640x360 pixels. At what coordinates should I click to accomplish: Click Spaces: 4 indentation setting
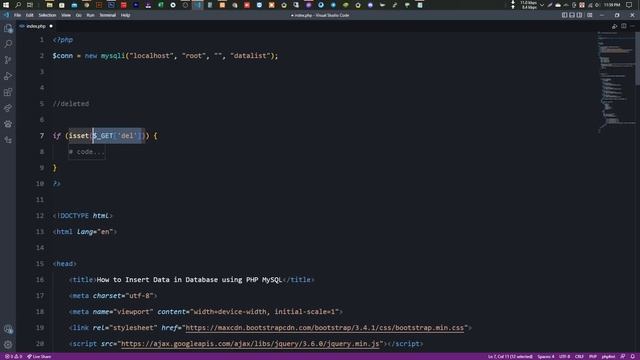pos(546,357)
